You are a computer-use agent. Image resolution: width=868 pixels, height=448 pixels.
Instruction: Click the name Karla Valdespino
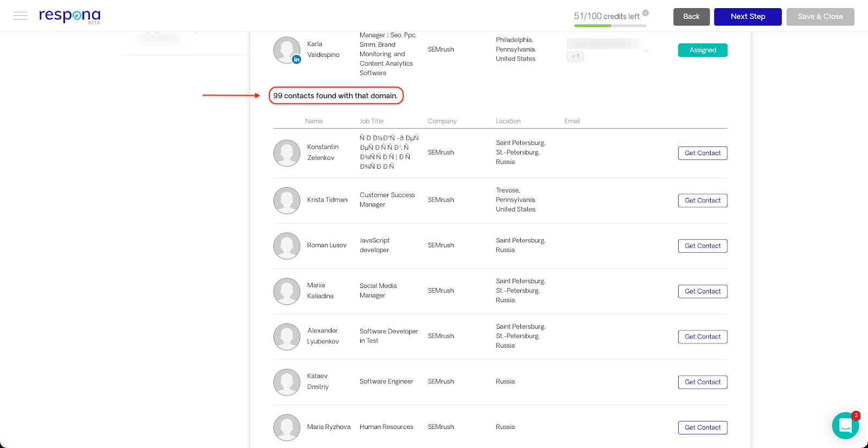pyautogui.click(x=323, y=49)
